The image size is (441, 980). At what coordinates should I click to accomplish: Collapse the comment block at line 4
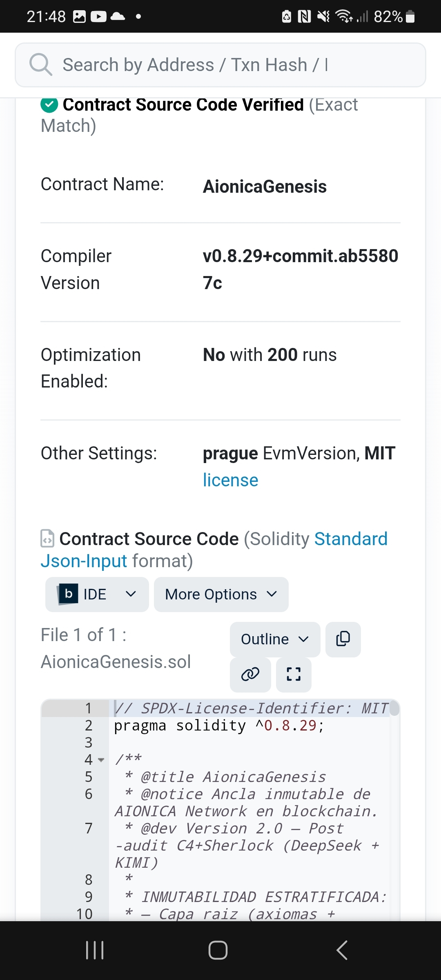101,760
